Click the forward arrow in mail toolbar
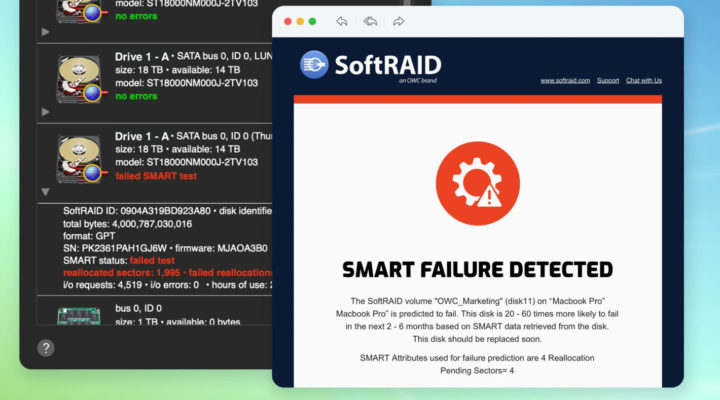The height and width of the screenshot is (400, 720). pyautogui.click(x=399, y=22)
